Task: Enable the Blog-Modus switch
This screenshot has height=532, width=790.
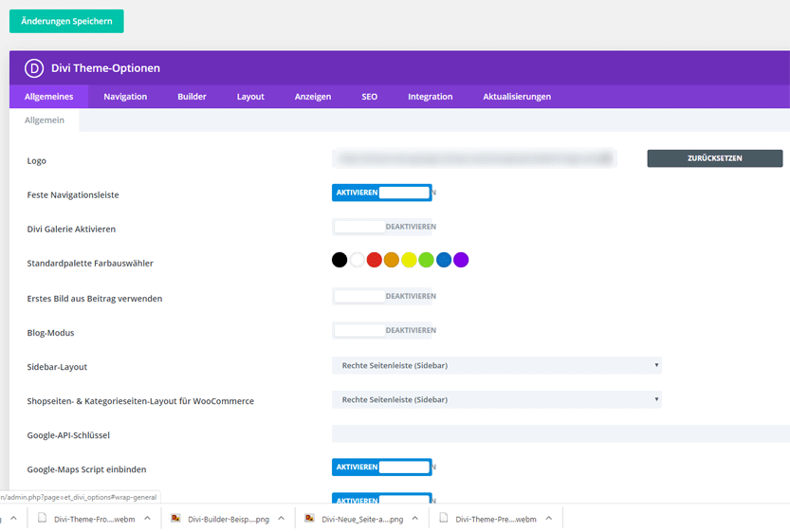Action: tap(382, 330)
